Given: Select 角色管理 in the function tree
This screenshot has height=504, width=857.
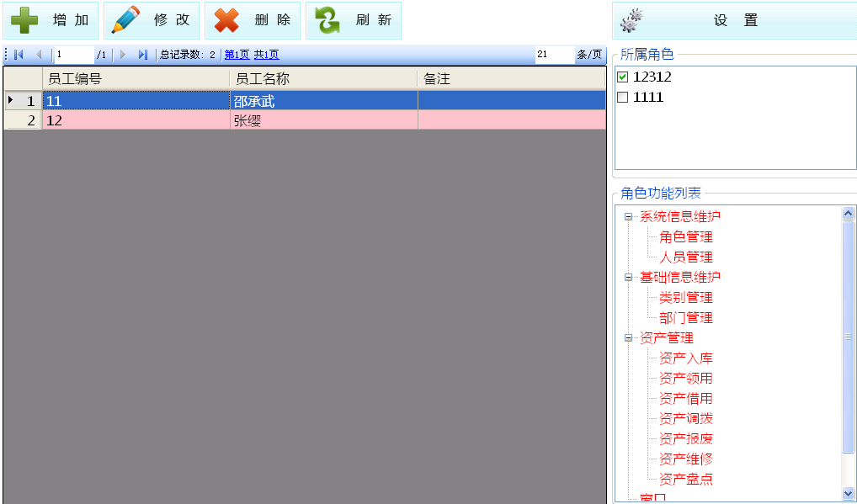Looking at the screenshot, I should pyautogui.click(x=685, y=237).
